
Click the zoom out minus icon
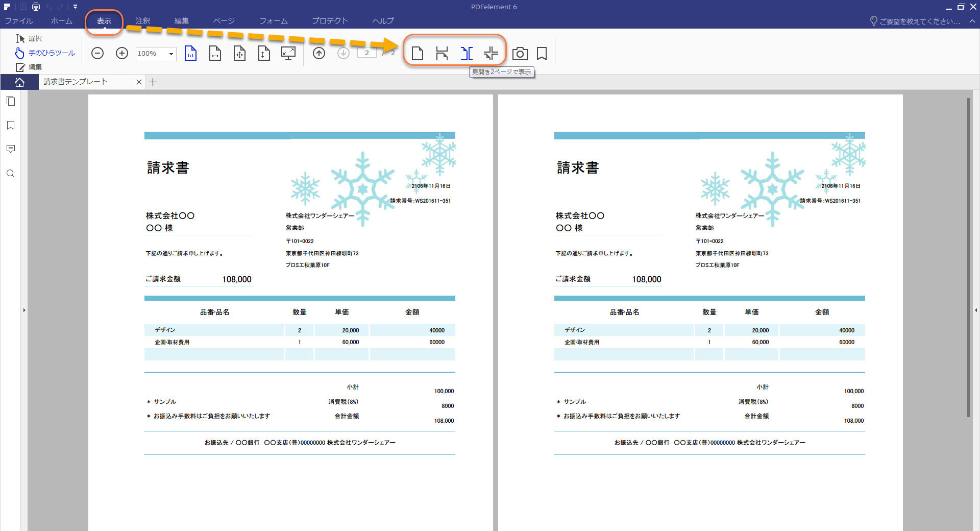tap(97, 53)
